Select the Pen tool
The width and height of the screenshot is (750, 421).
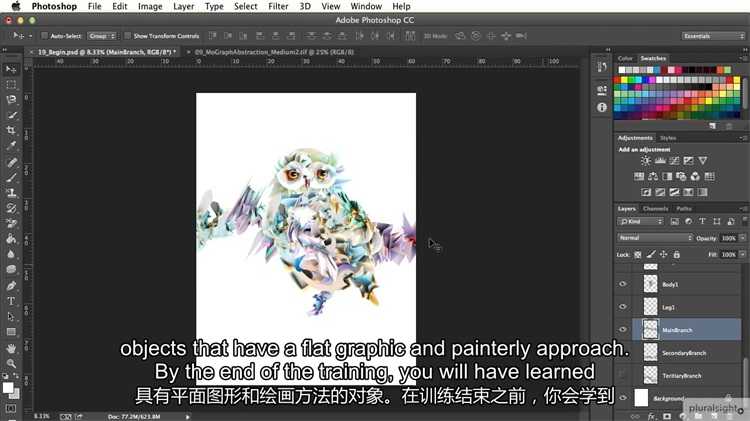11,286
